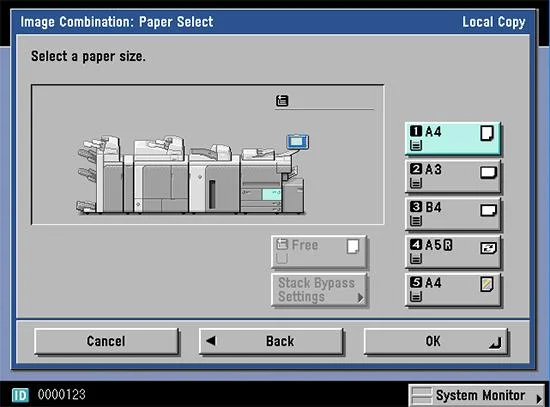This screenshot has width=550, height=407.
Task: Choose drawer 5 A4 colored paper
Action: (x=452, y=290)
